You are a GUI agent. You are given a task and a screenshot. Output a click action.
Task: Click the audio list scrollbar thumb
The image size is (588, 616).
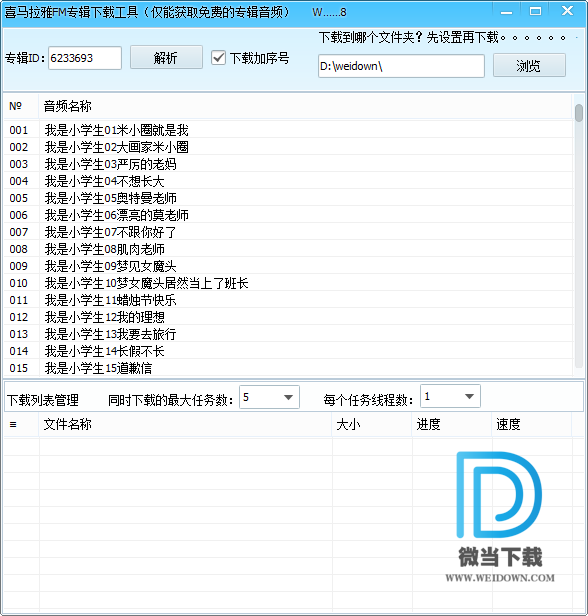[x=579, y=113]
